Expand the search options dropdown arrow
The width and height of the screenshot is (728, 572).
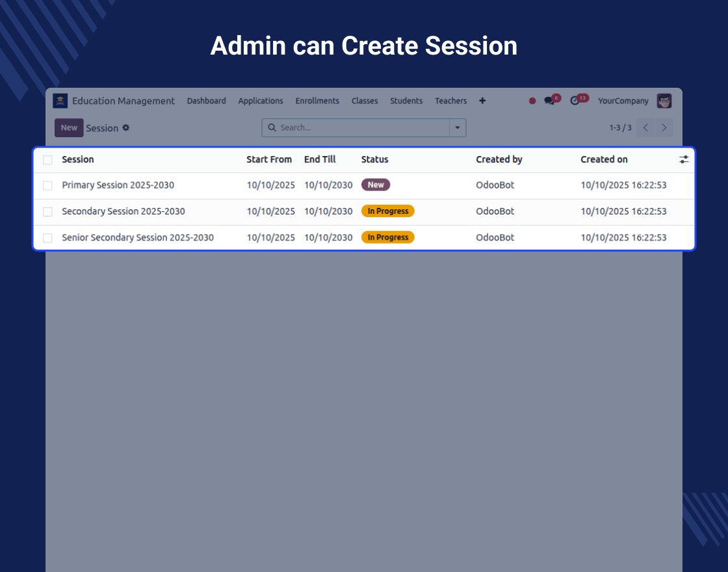tap(458, 127)
